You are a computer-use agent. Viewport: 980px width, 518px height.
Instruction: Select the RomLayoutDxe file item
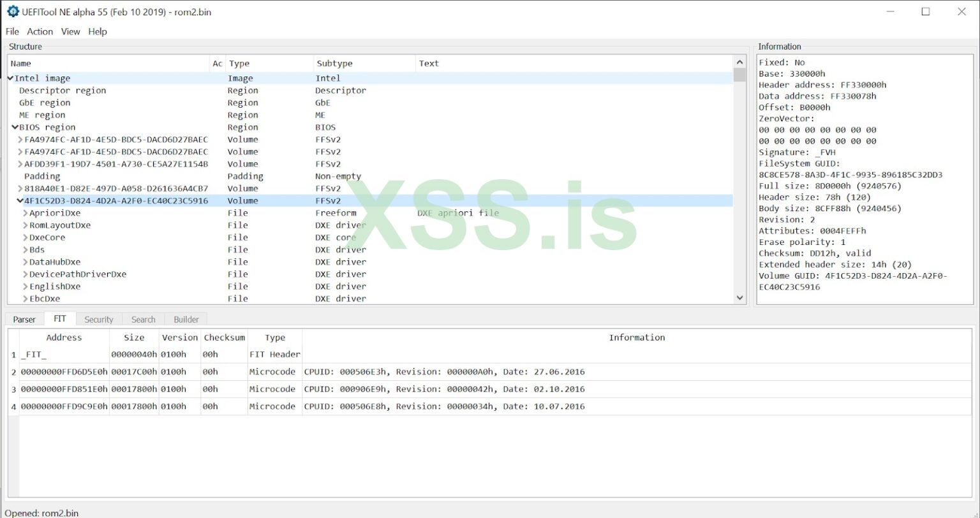(60, 225)
